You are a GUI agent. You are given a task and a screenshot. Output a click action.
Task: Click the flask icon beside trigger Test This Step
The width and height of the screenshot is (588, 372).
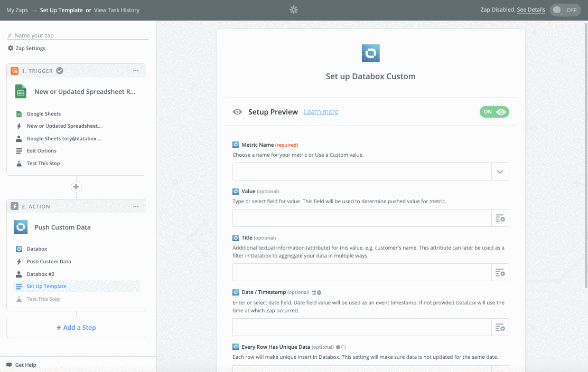point(18,164)
